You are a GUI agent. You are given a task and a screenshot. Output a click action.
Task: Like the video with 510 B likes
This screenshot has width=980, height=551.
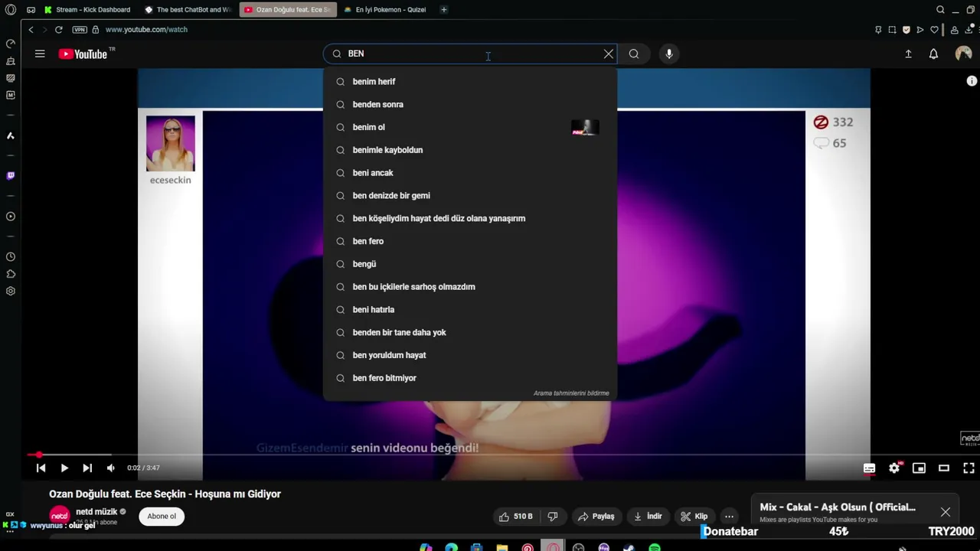pos(516,517)
